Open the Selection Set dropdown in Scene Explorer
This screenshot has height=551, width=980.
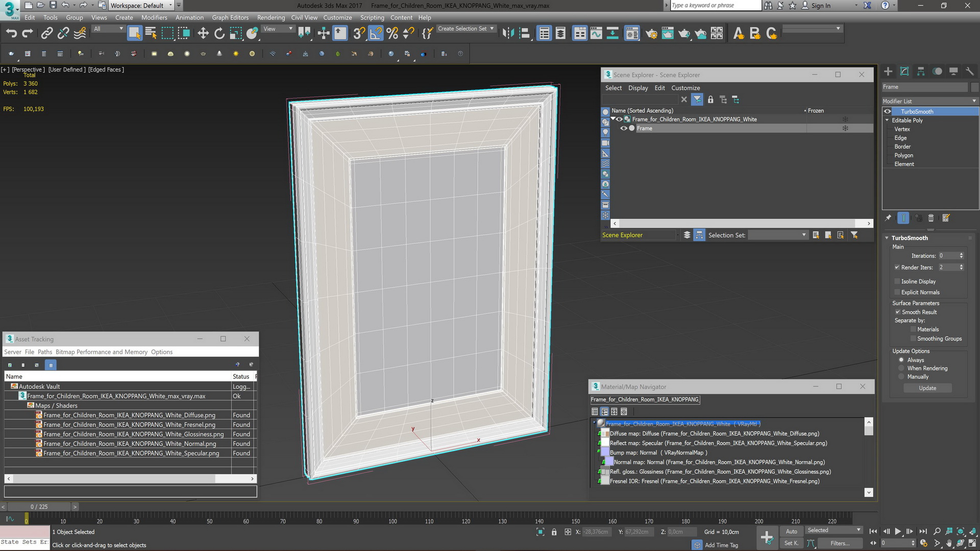pyautogui.click(x=778, y=235)
